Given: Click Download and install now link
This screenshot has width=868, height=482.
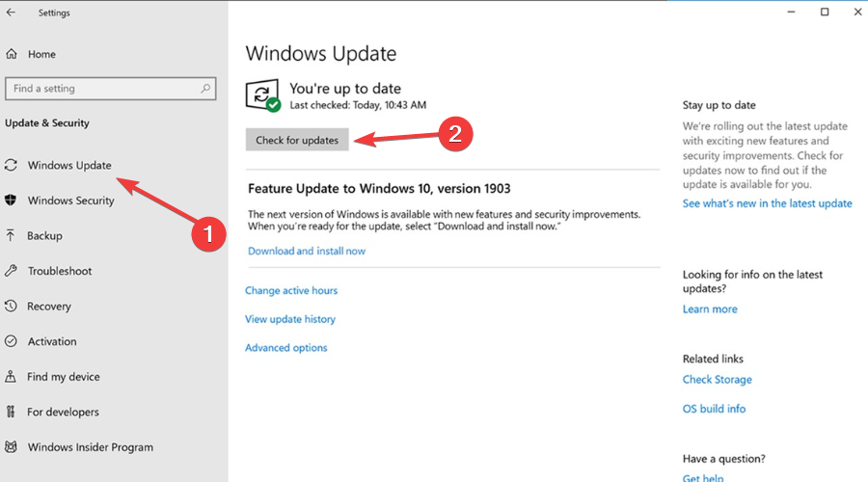Looking at the screenshot, I should coord(307,251).
